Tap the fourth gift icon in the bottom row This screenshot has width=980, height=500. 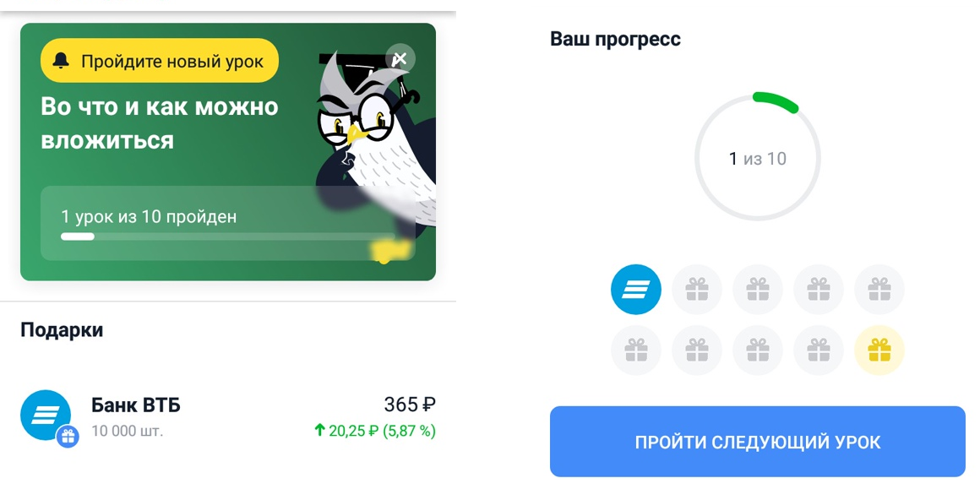pos(818,350)
